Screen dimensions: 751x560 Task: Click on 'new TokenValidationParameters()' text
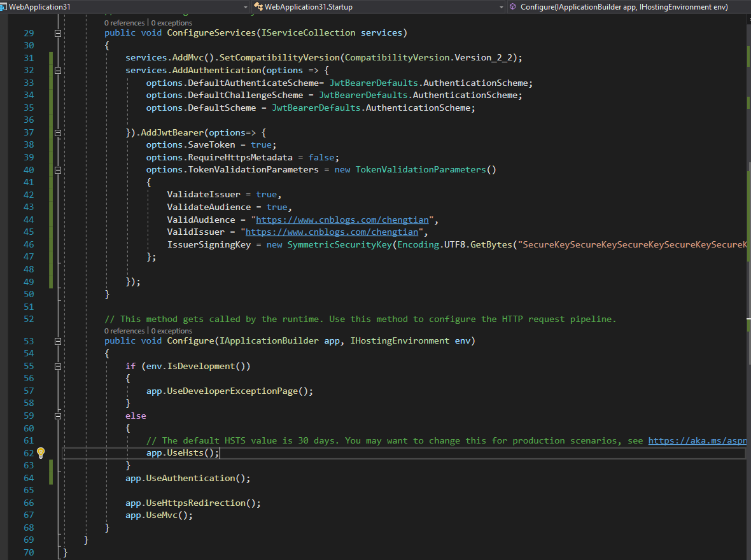click(415, 169)
